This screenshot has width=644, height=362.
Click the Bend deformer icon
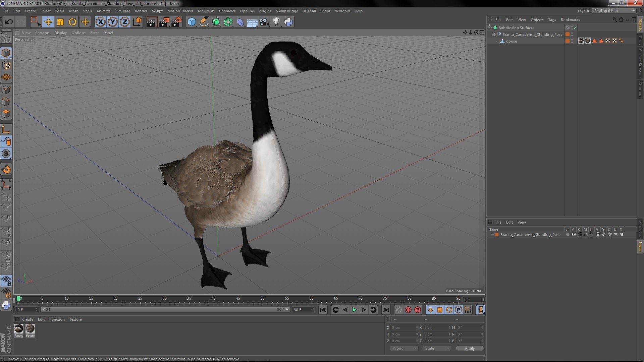click(x=240, y=22)
